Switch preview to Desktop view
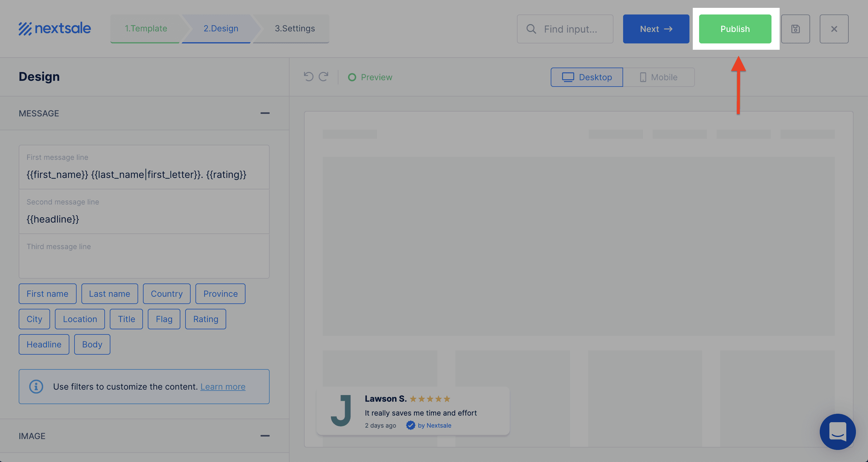Screen dimensions: 868x462 point(587,77)
